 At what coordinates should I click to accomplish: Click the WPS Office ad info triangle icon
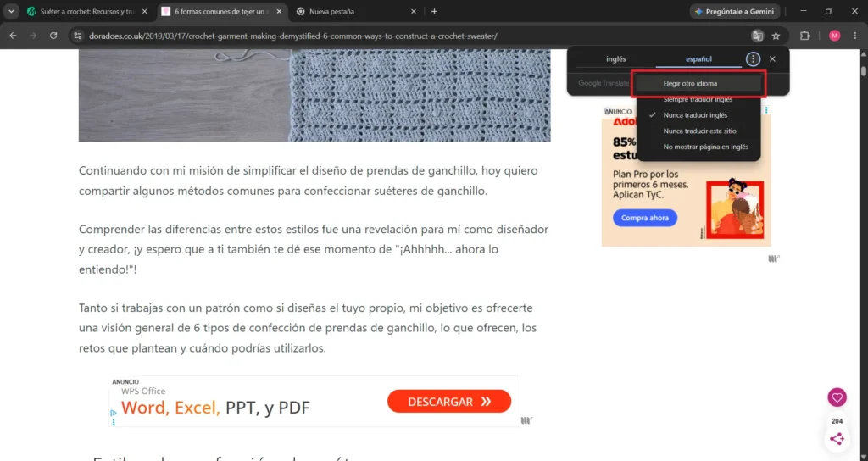tap(114, 413)
